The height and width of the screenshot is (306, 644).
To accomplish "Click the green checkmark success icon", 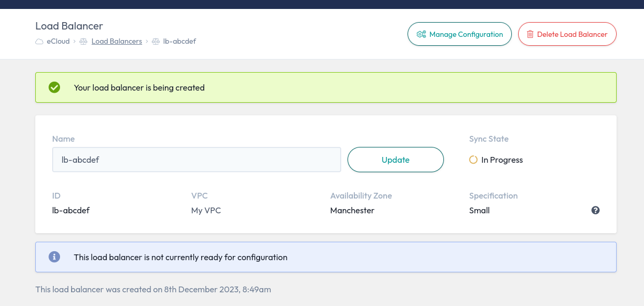I will pos(54,87).
